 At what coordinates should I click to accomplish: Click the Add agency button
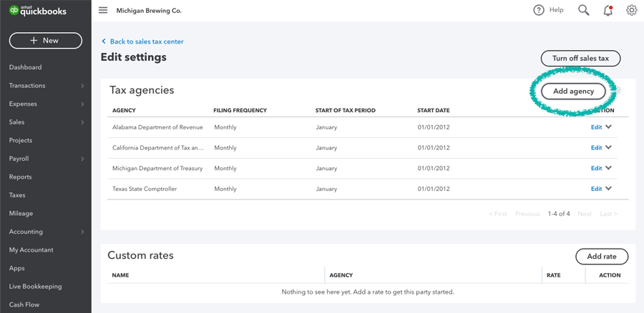(573, 91)
